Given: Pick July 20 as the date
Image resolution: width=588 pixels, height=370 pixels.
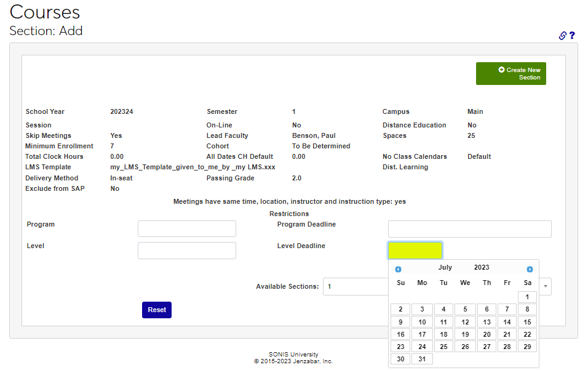Looking at the screenshot, I should pos(487,334).
